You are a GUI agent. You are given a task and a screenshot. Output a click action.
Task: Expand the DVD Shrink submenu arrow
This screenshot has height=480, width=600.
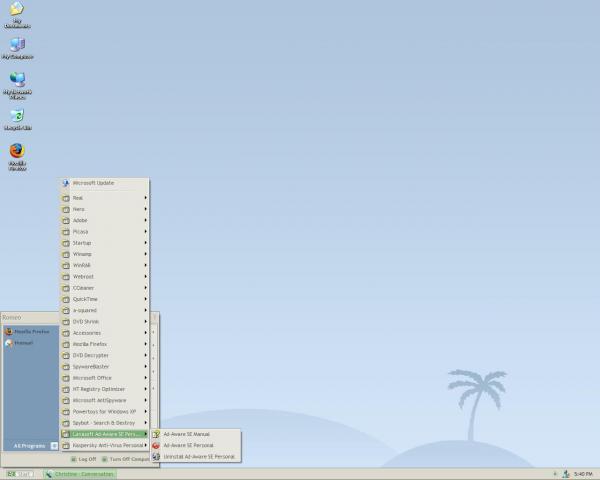pos(145,322)
